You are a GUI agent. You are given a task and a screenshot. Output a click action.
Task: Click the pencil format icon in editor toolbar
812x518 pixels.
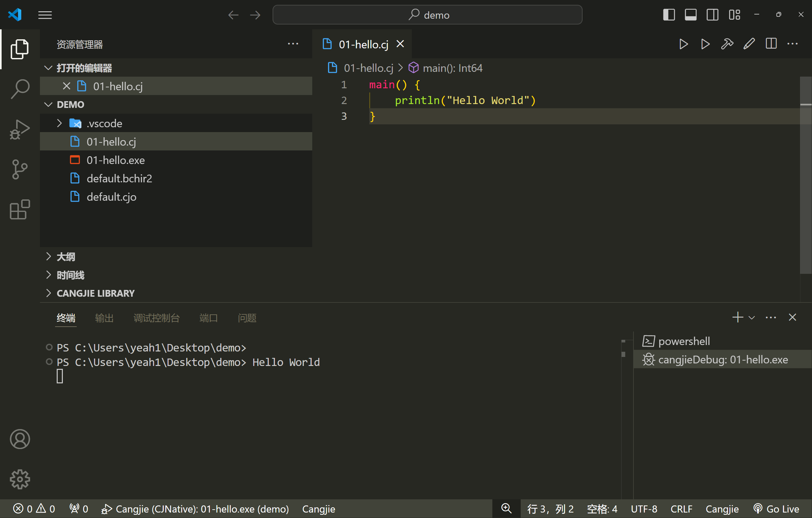click(749, 44)
